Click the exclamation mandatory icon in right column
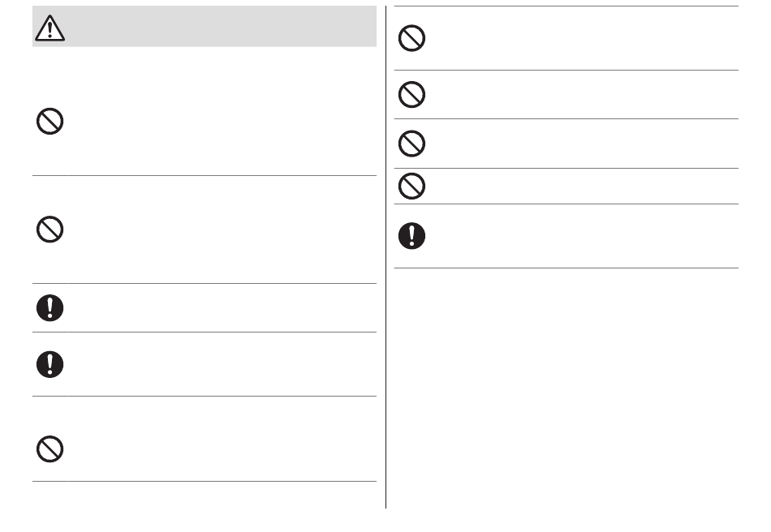This screenshot has height=532, width=771. (x=411, y=236)
